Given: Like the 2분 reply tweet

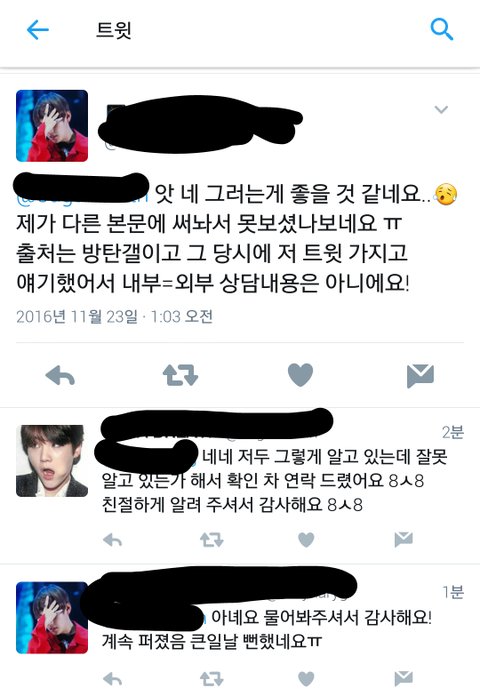Looking at the screenshot, I should pyautogui.click(x=306, y=540).
